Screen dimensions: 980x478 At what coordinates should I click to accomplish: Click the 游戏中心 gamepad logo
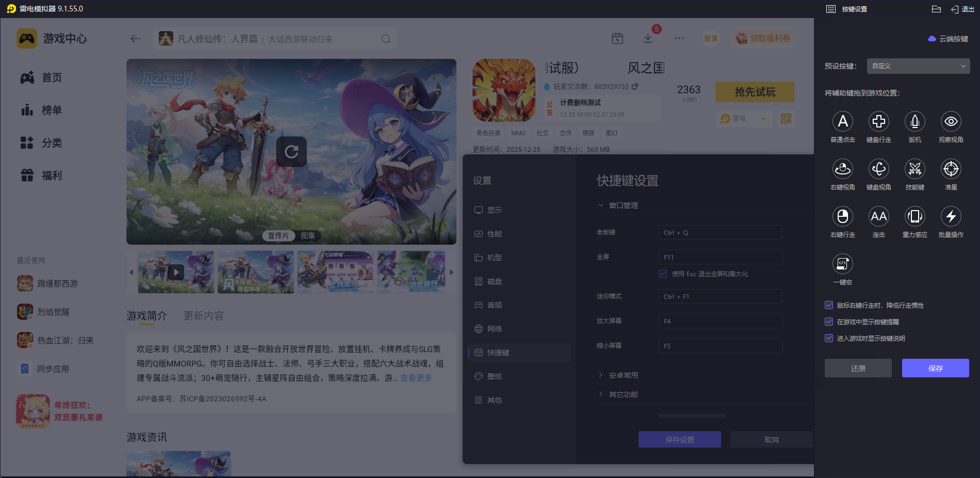[27, 39]
